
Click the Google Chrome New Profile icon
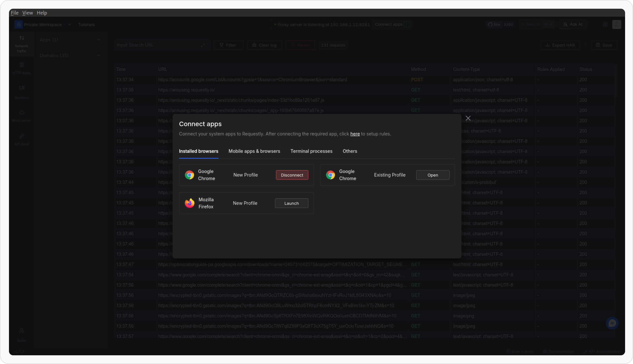[x=189, y=175]
